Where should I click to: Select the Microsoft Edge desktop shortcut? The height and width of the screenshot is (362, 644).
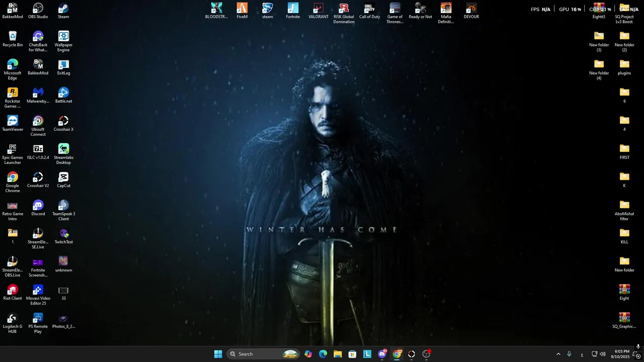click(x=13, y=70)
